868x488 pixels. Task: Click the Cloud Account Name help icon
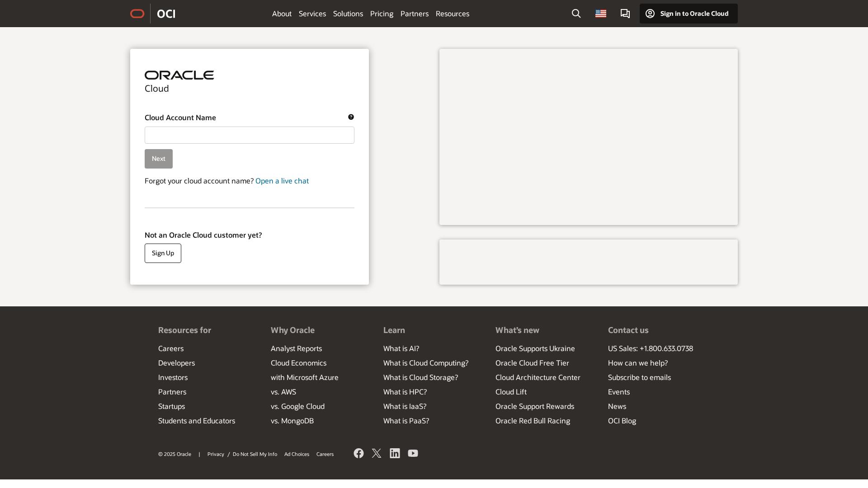(x=351, y=117)
